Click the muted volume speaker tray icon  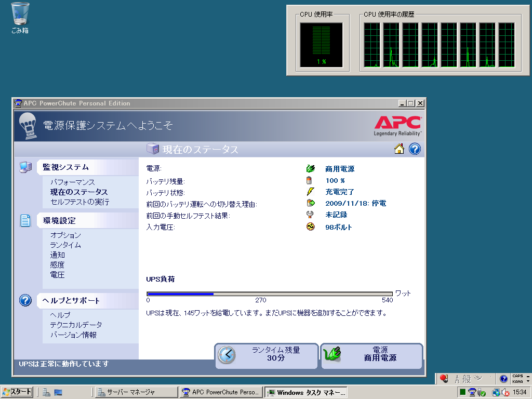[x=505, y=393]
